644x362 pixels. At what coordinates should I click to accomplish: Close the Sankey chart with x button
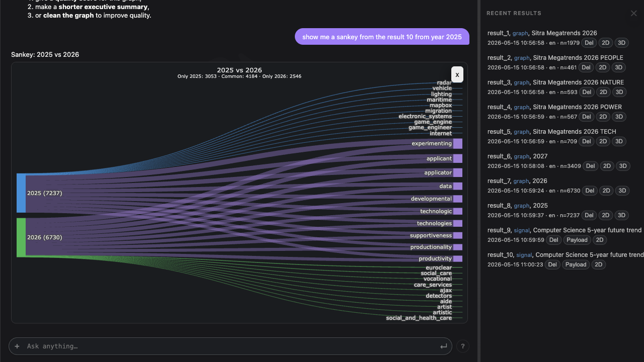(x=457, y=74)
